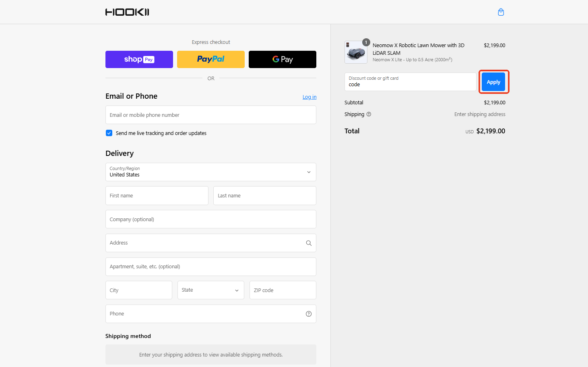Click the Last name field
Screen dimensions: 588x367
click(x=265, y=195)
